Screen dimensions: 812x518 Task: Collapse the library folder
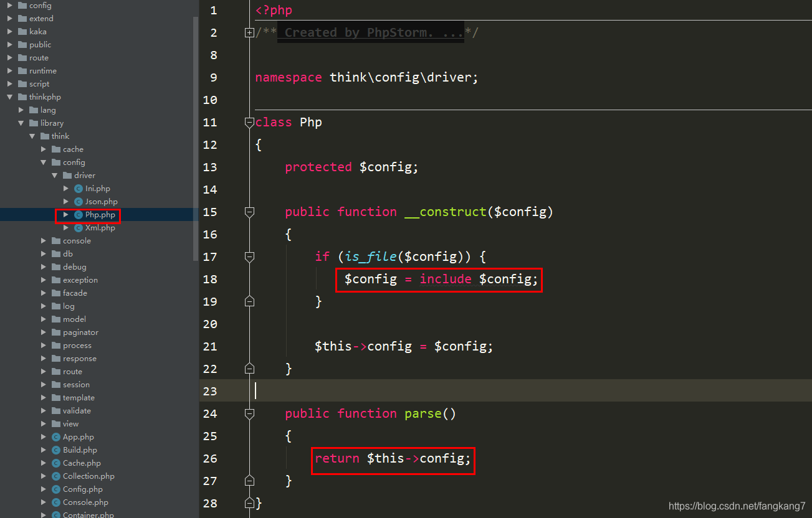click(21, 123)
